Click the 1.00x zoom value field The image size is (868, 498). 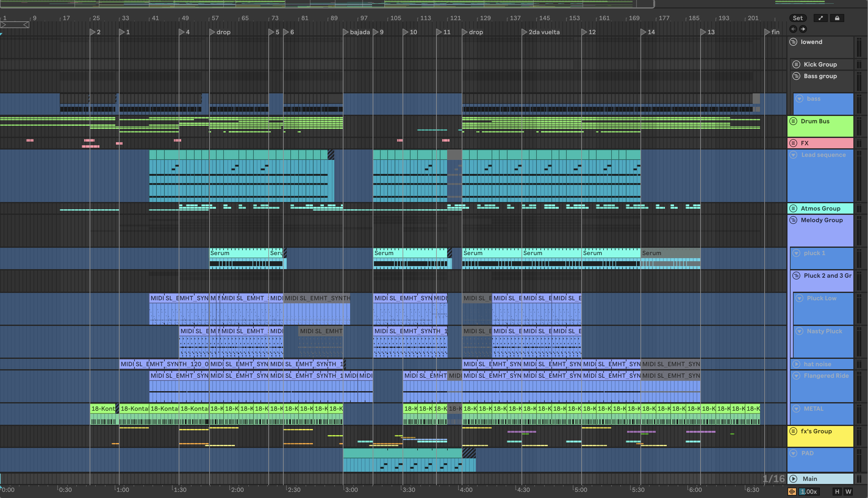(x=809, y=492)
